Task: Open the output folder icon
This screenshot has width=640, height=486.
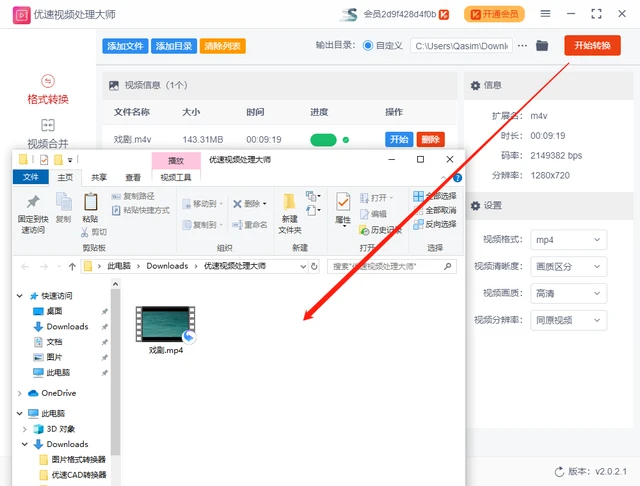Action: coord(542,46)
